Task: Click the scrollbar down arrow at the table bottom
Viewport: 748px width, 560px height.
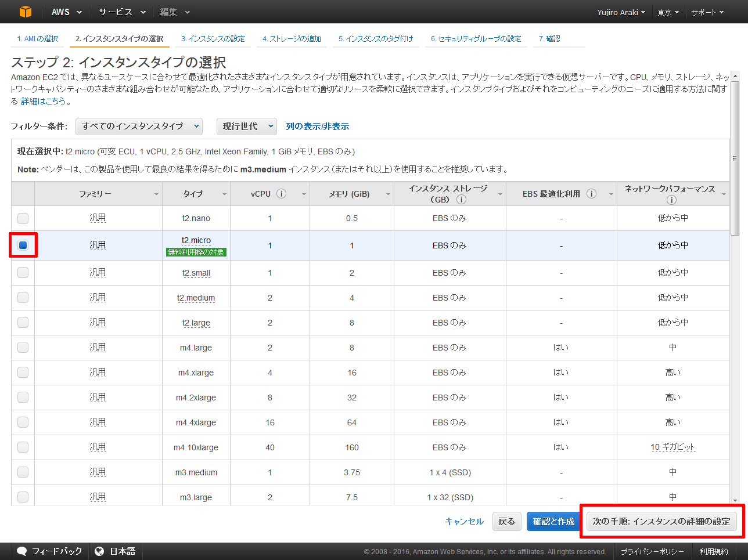Action: click(x=735, y=500)
